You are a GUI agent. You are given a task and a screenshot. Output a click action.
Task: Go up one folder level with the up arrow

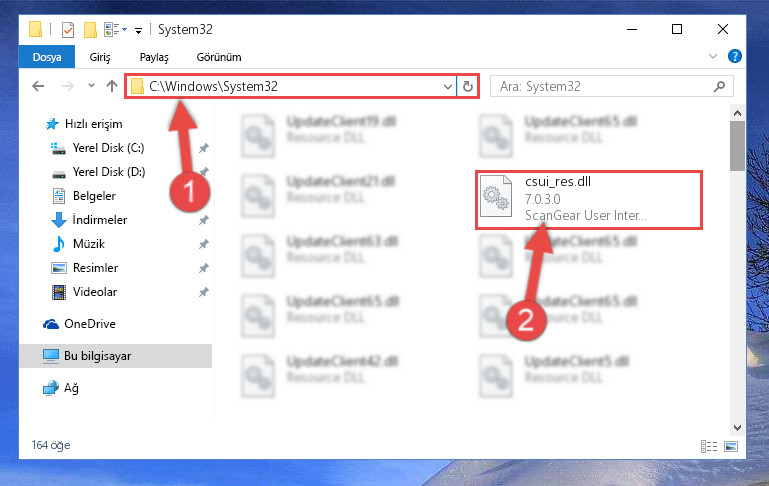[x=112, y=86]
